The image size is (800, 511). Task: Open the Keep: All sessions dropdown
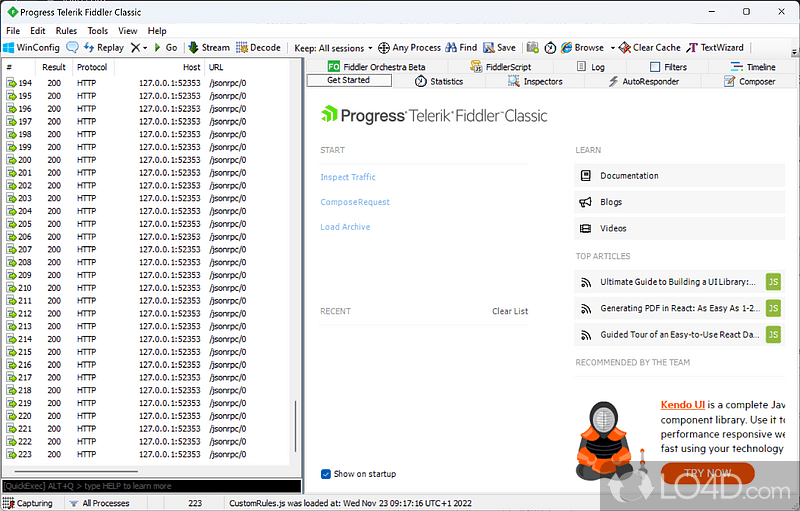tap(333, 48)
